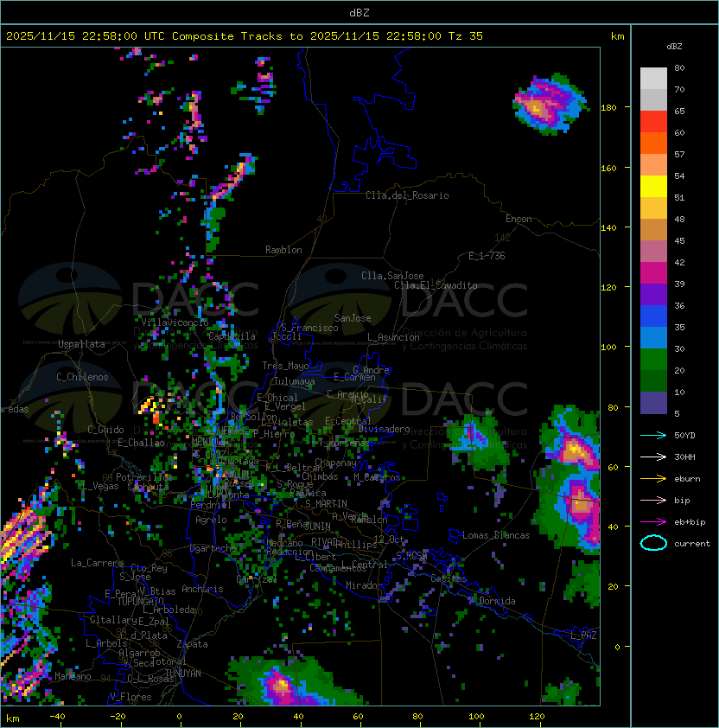Select the 'V_Flores' place label
The image size is (719, 728).
(x=130, y=697)
